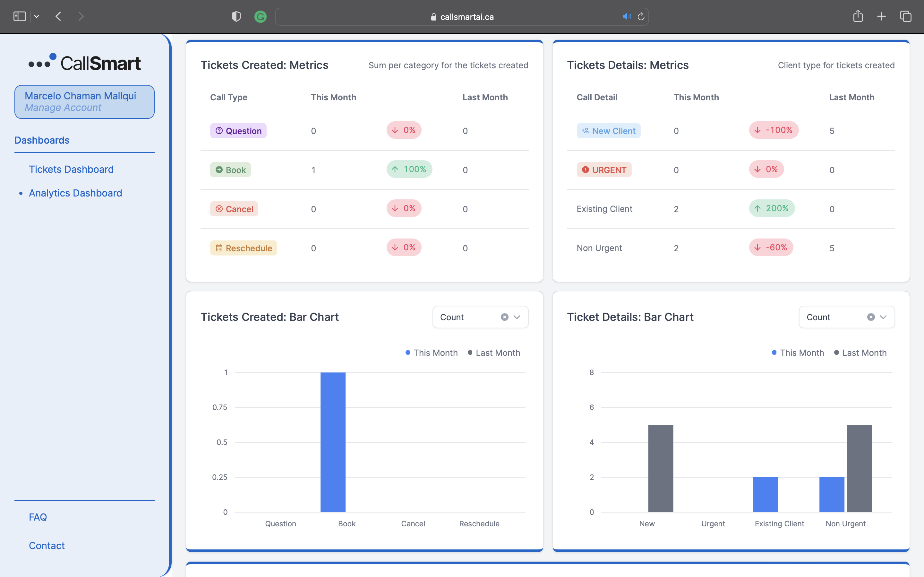Expand Count dropdown in Tickets Created chart

coord(517,317)
